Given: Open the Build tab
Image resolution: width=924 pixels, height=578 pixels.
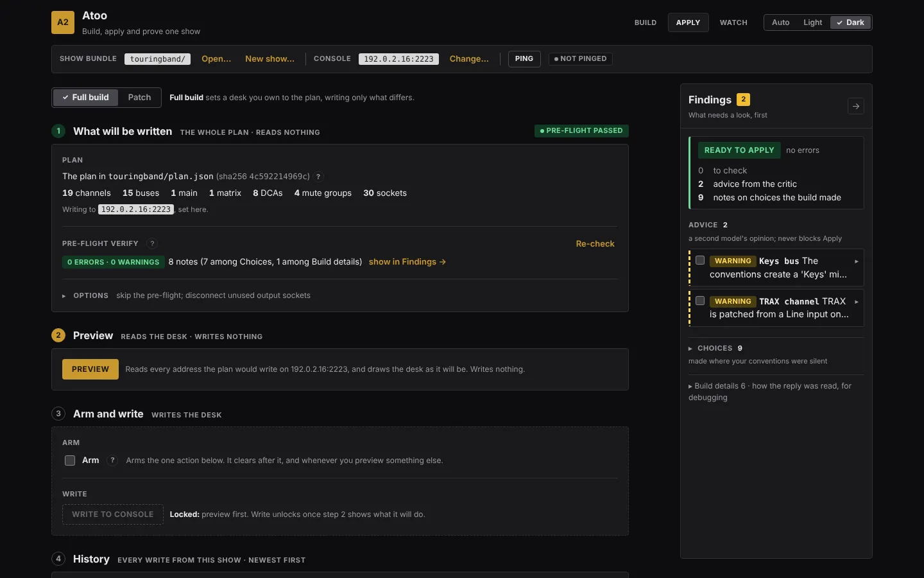Looking at the screenshot, I should tap(646, 22).
